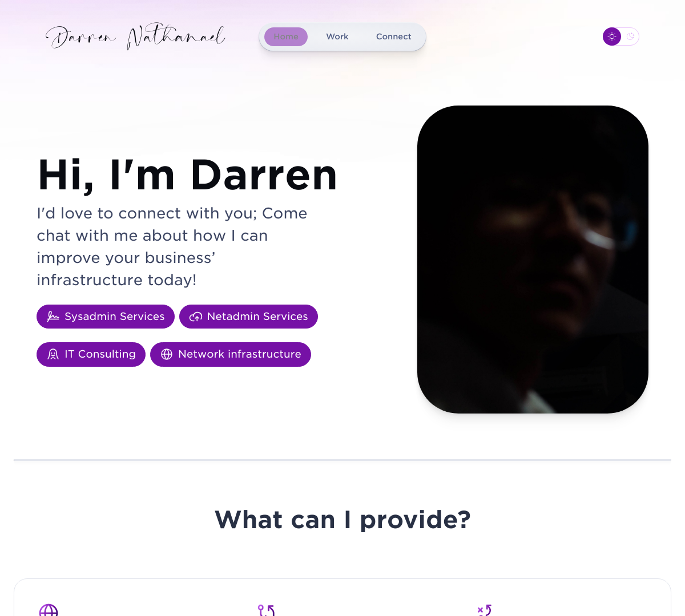Viewport: 685px width, 616px height.
Task: Select the IT Consulting label text
Action: (x=100, y=354)
